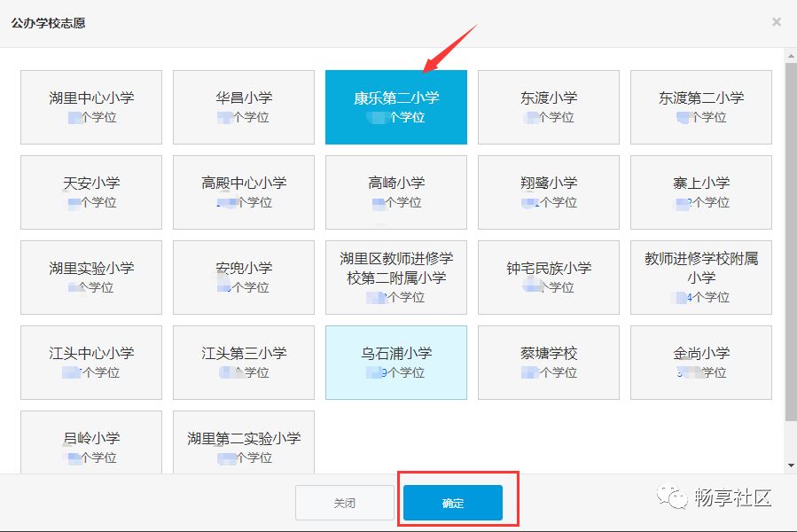Click the 确定 confirm button

453,503
